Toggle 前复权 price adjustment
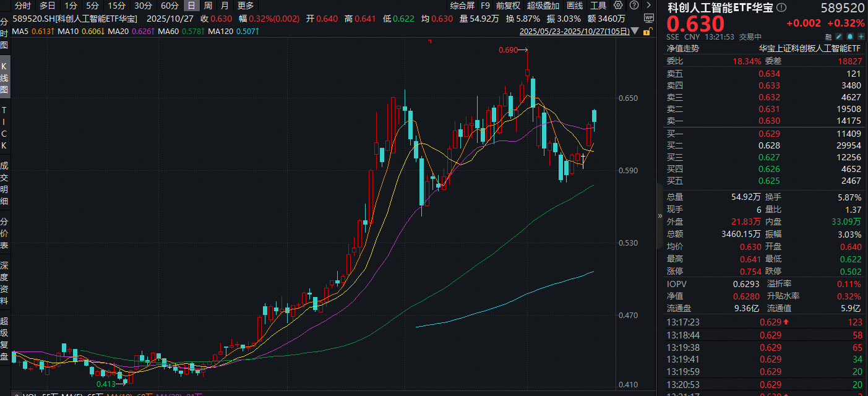Screen dimensions: 868x396 pyautogui.click(x=508, y=6)
